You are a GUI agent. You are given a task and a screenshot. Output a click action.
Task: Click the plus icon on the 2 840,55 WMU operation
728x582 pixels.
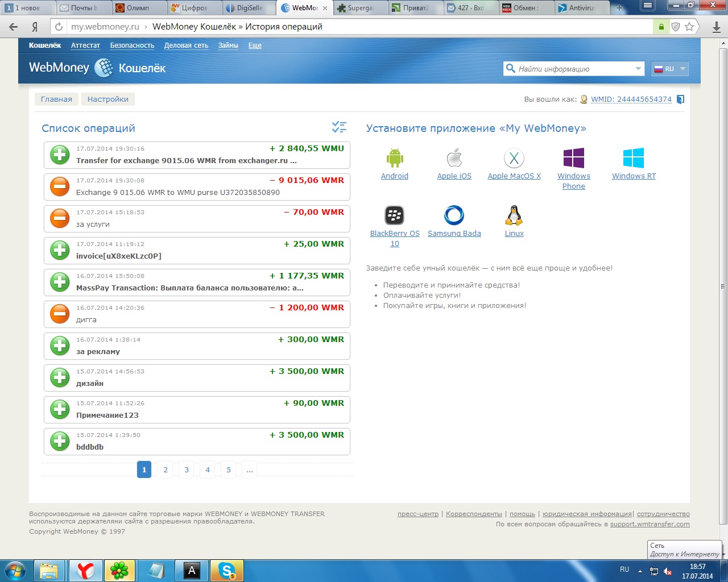tap(60, 155)
